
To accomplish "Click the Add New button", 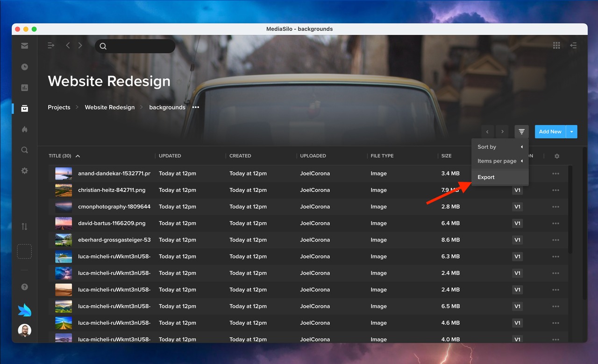I will tap(550, 132).
